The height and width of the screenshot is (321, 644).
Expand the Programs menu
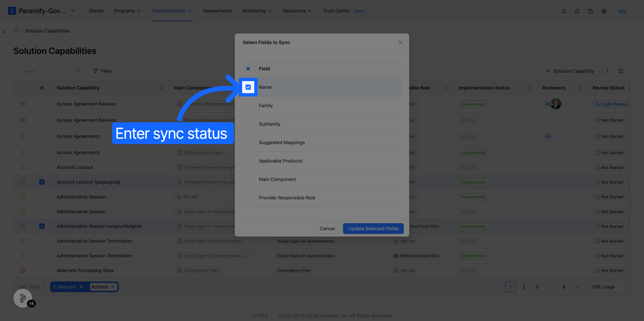pyautogui.click(x=127, y=11)
